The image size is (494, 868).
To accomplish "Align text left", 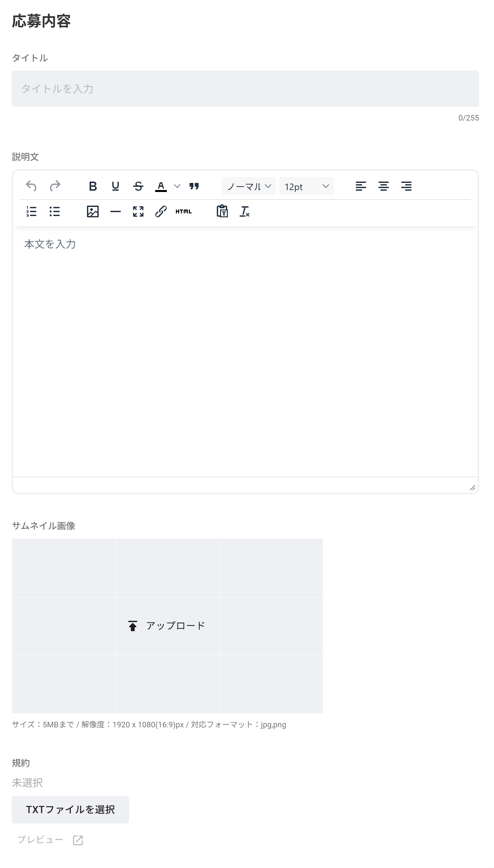I will tap(361, 187).
